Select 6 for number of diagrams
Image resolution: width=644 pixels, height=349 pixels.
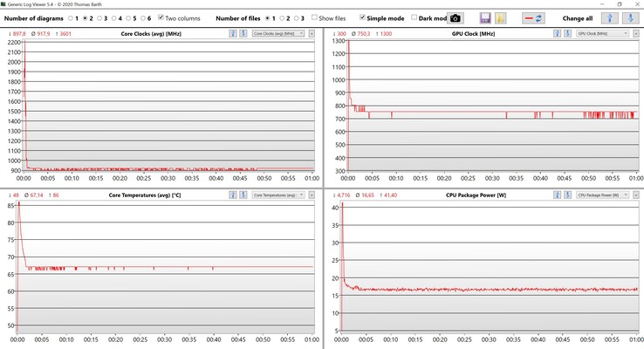pos(141,17)
